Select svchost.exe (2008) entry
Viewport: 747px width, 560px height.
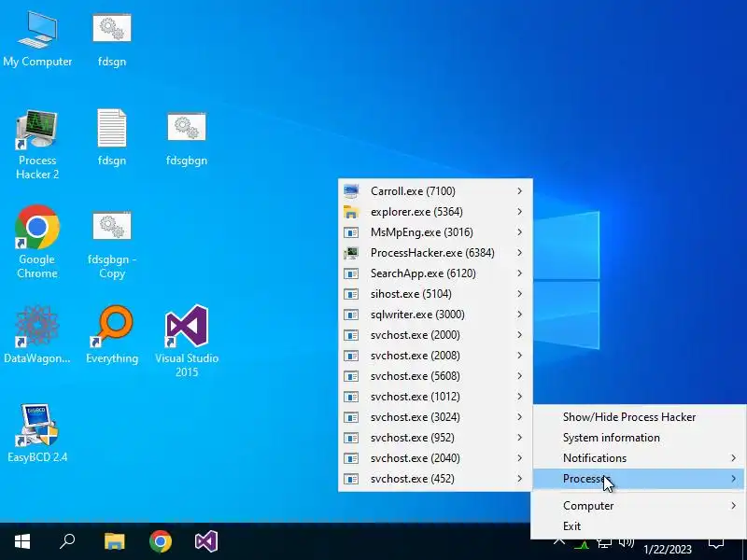435,356
